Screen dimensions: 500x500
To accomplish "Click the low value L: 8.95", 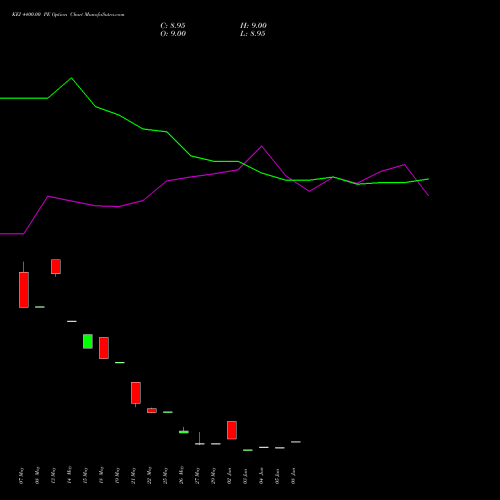I will pyautogui.click(x=253, y=34).
